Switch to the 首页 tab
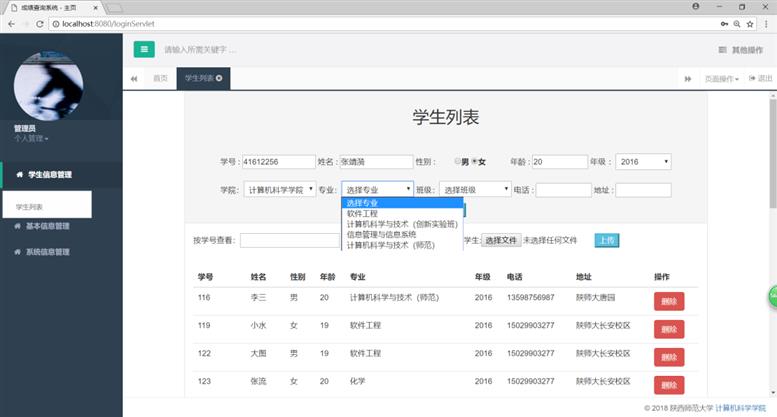 [160, 78]
